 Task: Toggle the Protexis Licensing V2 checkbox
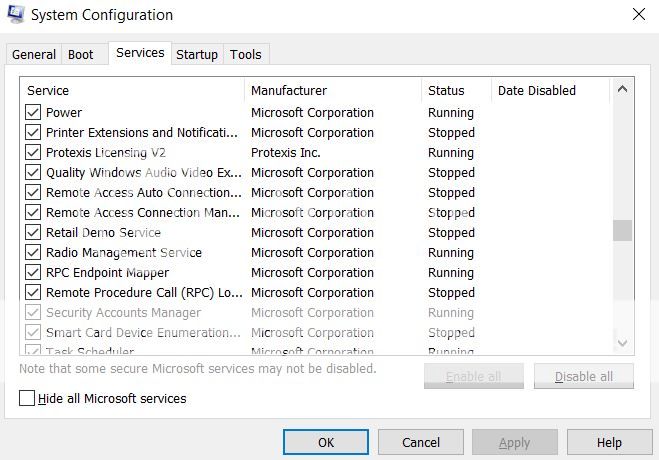33,152
